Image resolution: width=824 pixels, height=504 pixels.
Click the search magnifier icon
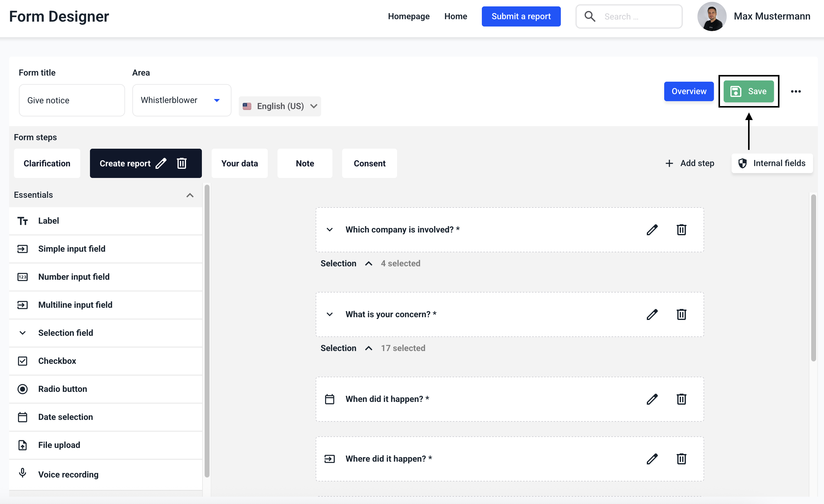point(589,16)
